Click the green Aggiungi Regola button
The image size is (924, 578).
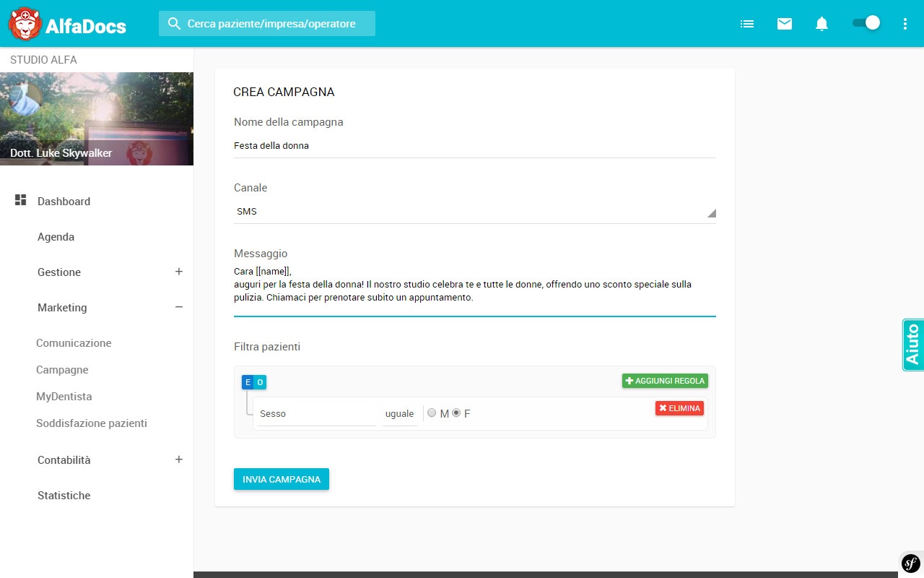coord(665,381)
